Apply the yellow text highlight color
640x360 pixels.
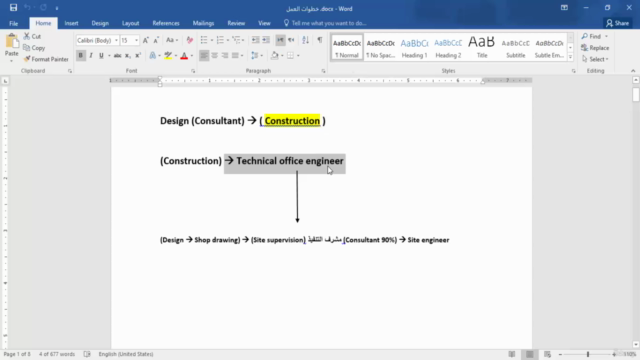168,56
